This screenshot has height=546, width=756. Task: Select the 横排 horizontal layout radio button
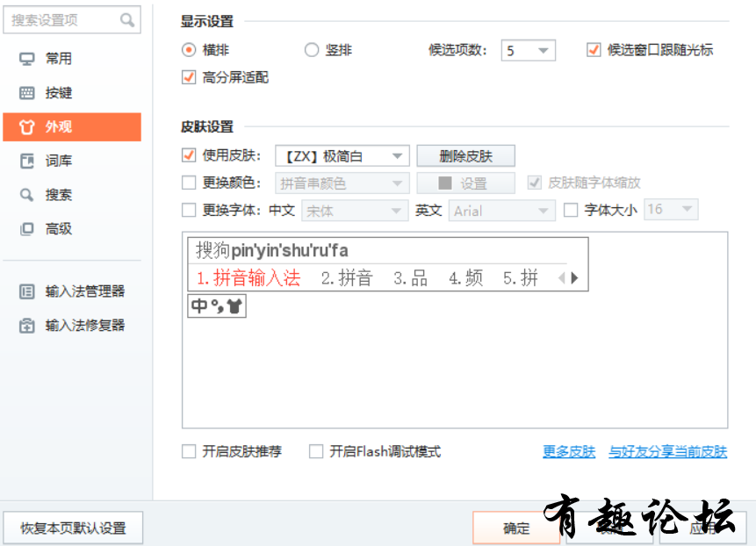(189, 50)
